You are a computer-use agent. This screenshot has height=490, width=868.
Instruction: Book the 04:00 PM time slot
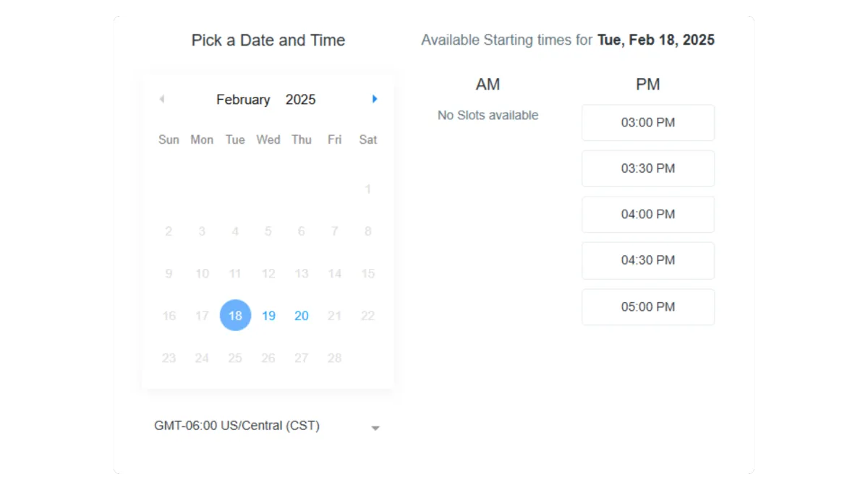[648, 215]
